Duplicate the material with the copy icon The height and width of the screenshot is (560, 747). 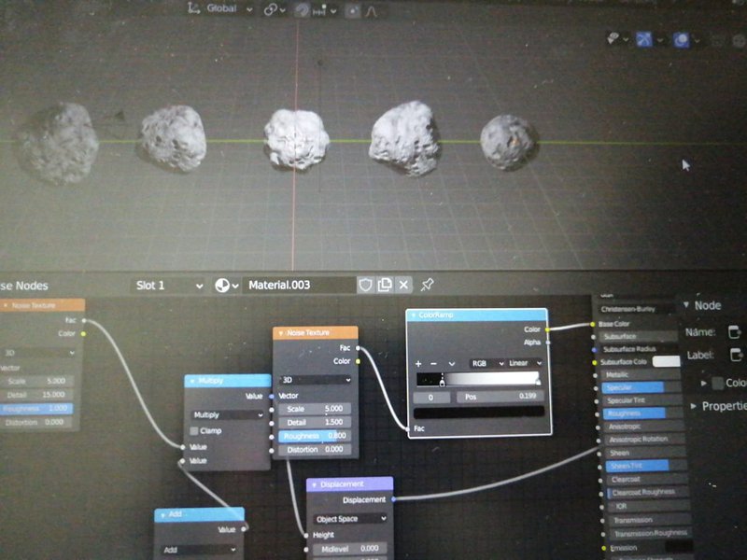click(384, 285)
